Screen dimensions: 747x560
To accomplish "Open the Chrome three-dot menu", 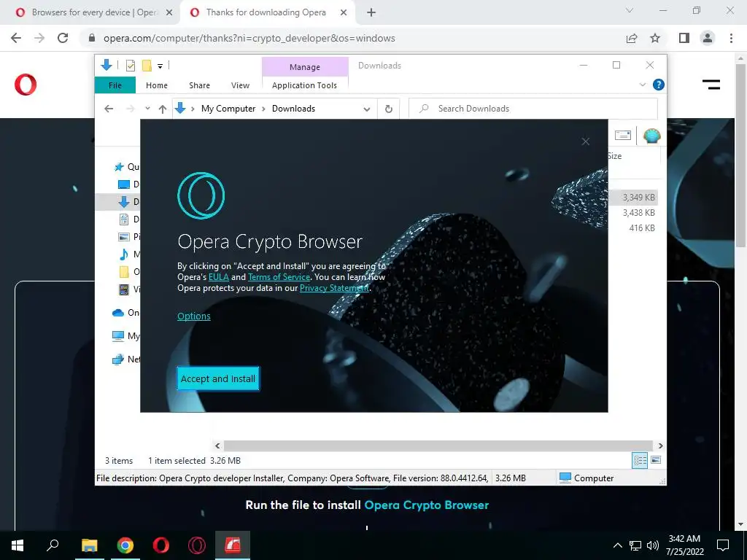I will click(x=731, y=38).
